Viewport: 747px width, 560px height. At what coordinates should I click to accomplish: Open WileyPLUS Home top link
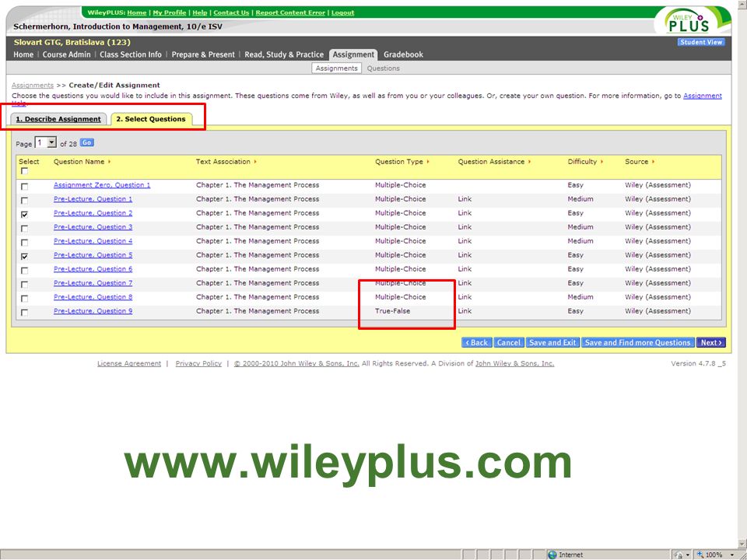coord(137,12)
